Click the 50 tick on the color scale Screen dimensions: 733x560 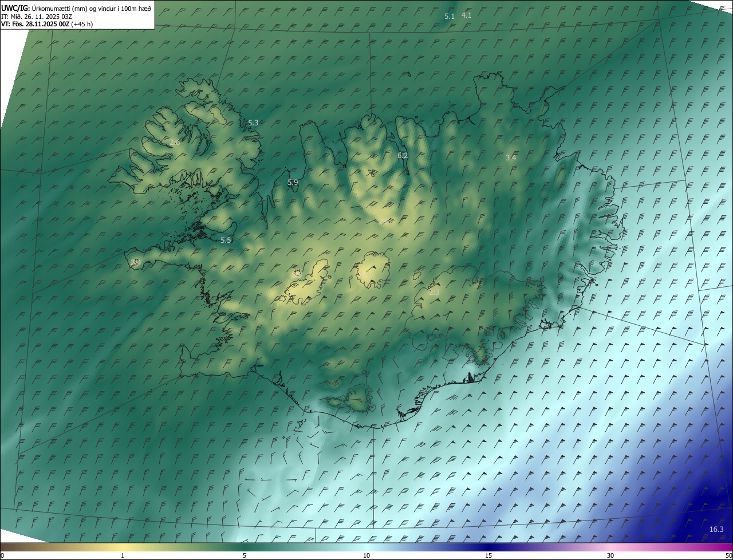coord(728,555)
